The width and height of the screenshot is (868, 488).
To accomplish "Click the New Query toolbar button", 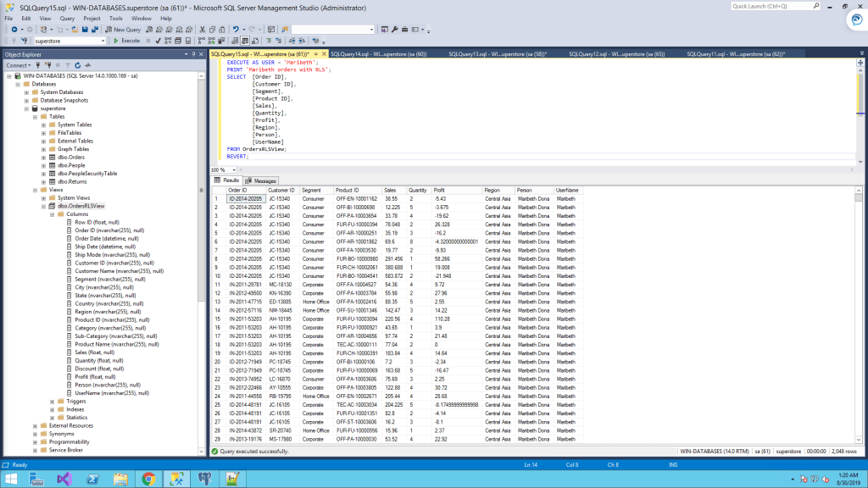I will click(x=125, y=29).
